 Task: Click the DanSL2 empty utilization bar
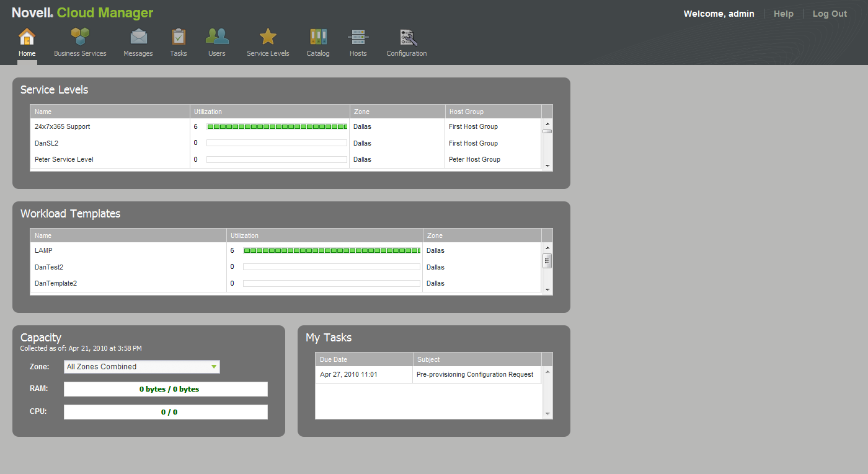[x=277, y=143]
